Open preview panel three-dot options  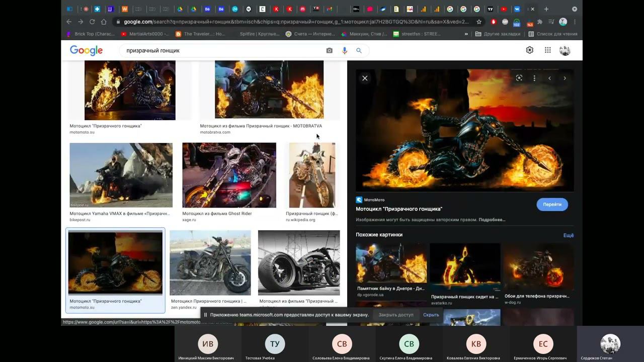(x=534, y=78)
